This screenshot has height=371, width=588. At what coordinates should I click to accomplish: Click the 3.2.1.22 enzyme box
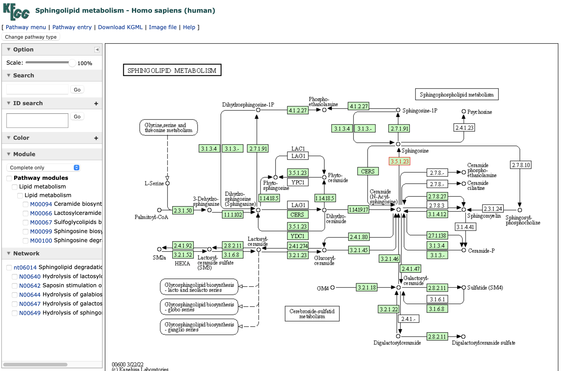click(x=388, y=309)
